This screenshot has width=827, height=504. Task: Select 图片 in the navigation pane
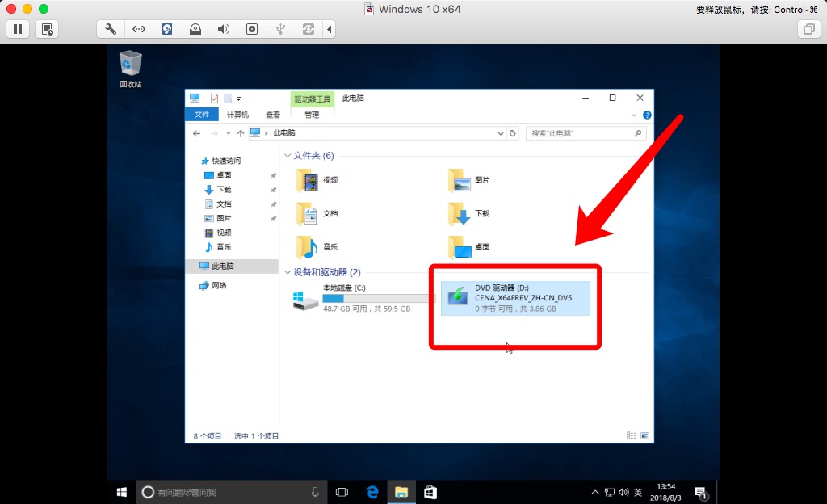(x=224, y=218)
